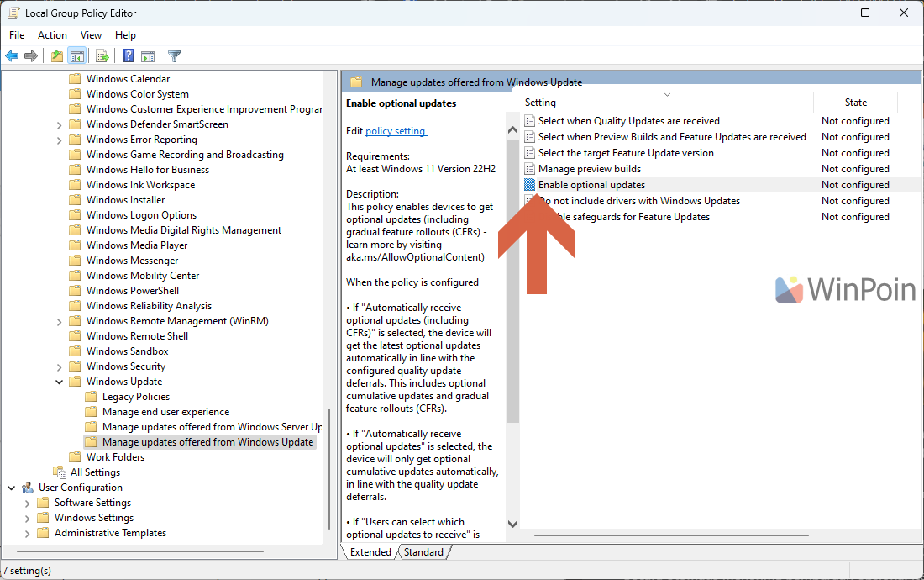Expand the Windows Security tree node
This screenshot has width=924, height=580.
(x=60, y=366)
